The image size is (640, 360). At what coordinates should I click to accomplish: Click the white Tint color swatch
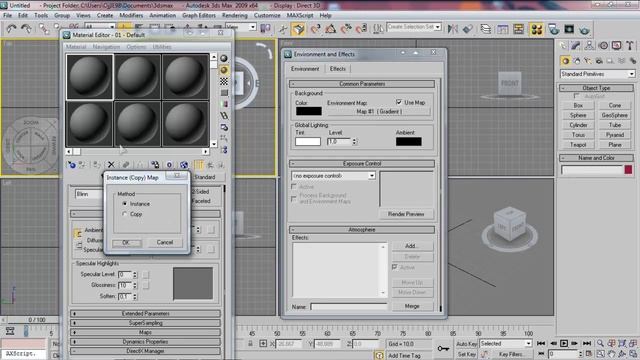(308, 142)
